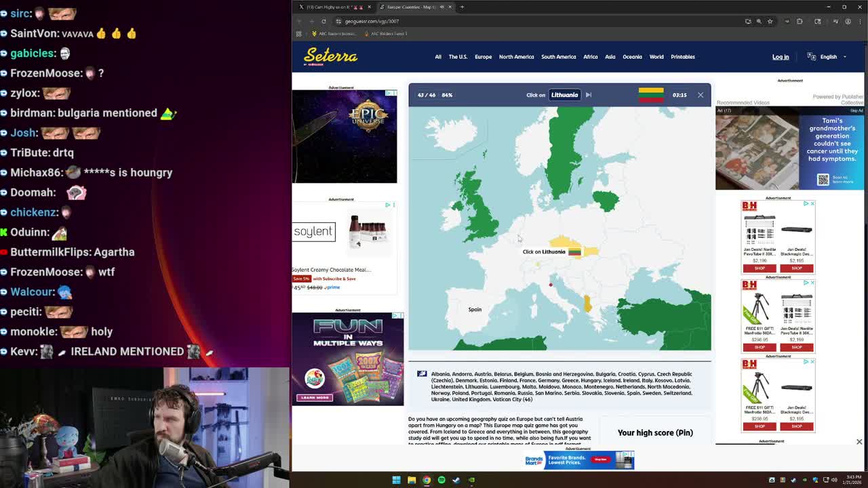Screen dimensions: 868x488
Task: Select the Printables menu item
Action: click(682, 57)
